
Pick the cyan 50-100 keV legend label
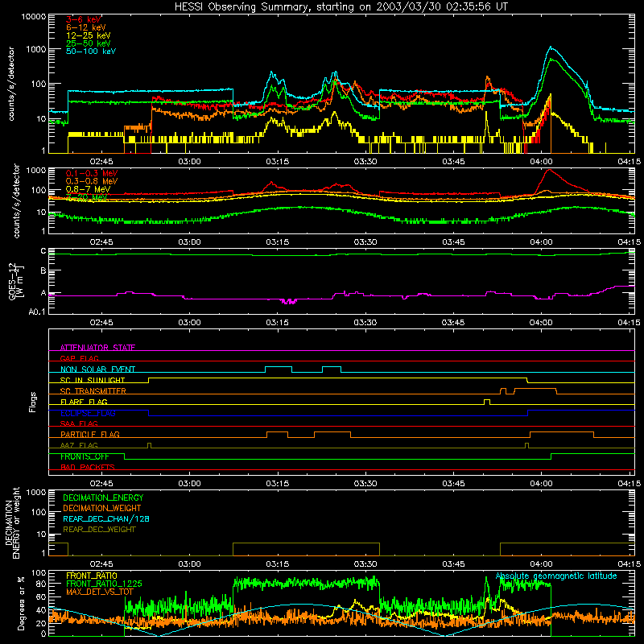(x=91, y=51)
